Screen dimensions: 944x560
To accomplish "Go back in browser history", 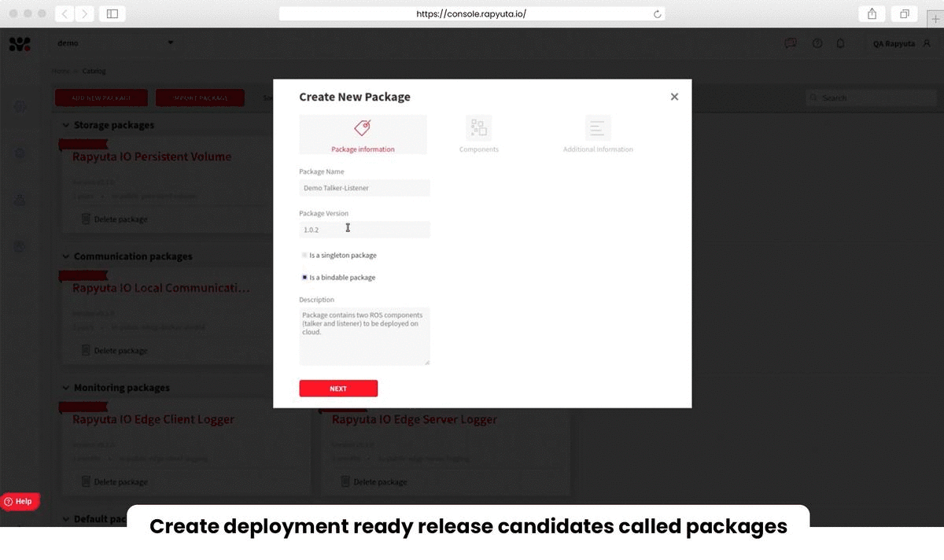I will [x=65, y=14].
